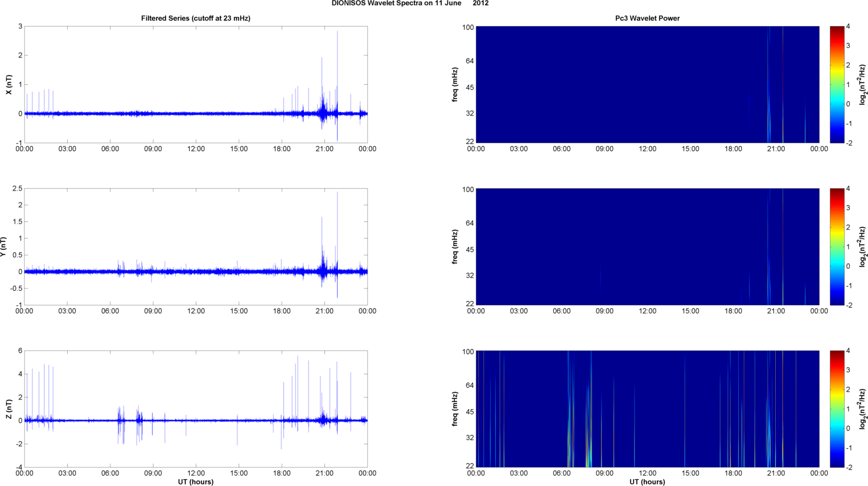Click the log2(nT²/Hz) label of X-row colorbar
This screenshot has width=868, height=486.
coord(863,85)
